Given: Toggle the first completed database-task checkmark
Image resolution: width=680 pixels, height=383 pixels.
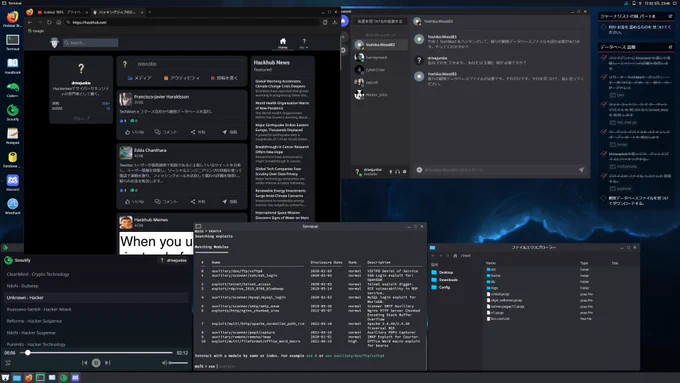Looking at the screenshot, I should (x=604, y=58).
